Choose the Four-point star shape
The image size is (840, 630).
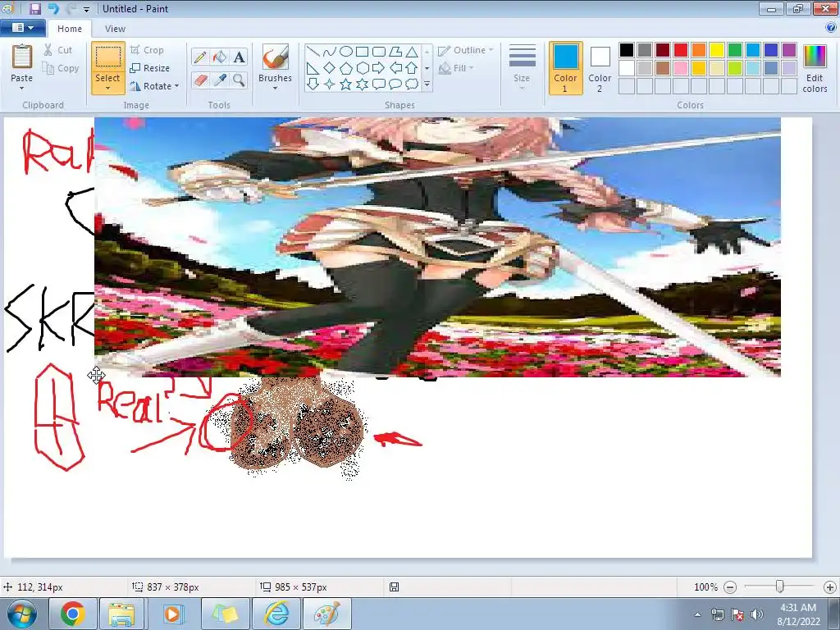click(x=330, y=84)
